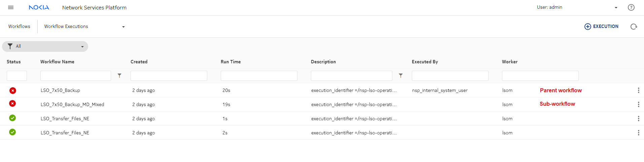
Task: Click filter icon next to Workflow Name field
Action: click(x=119, y=76)
